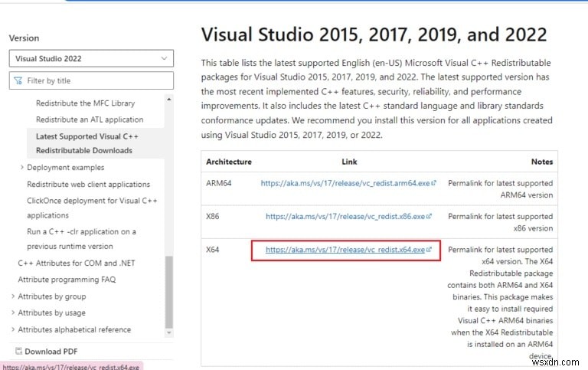Open the Visual Studio 2022 version dropdown
The width and height of the screenshot is (588, 370).
(91, 58)
